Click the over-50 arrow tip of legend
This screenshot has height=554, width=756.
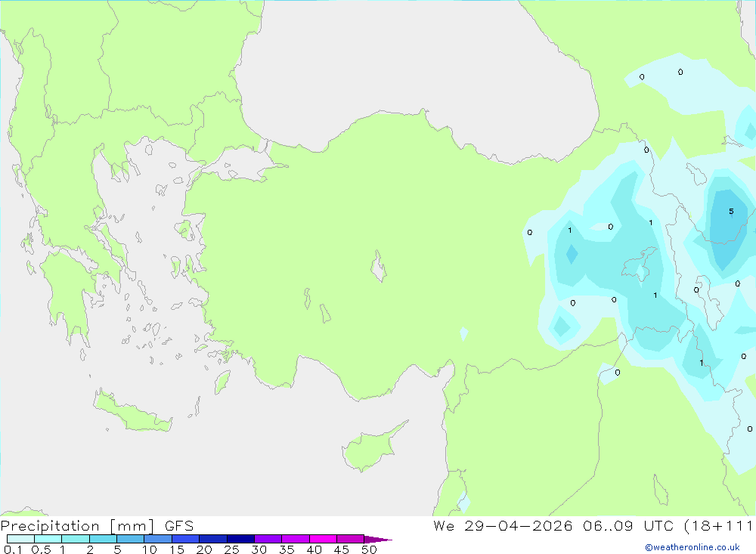click(x=378, y=539)
